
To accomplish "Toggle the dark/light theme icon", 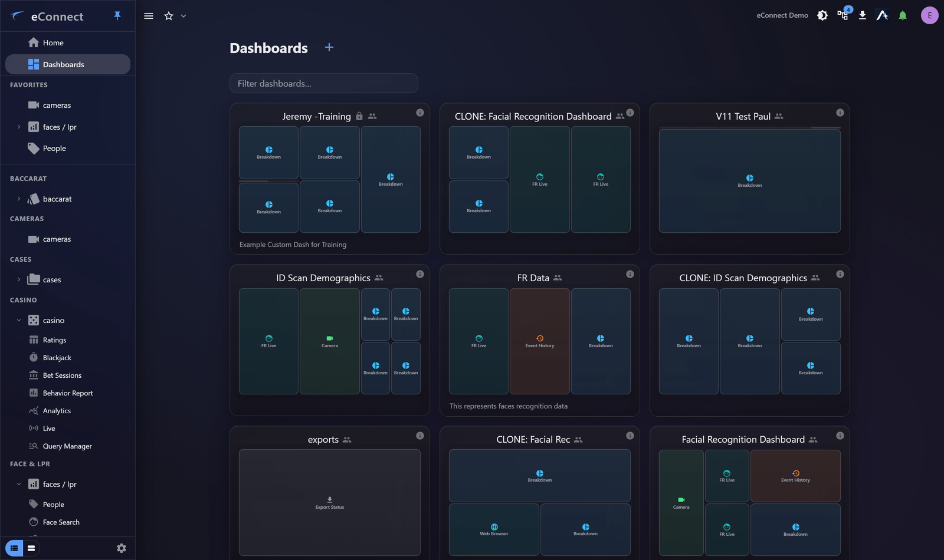I will (x=822, y=15).
